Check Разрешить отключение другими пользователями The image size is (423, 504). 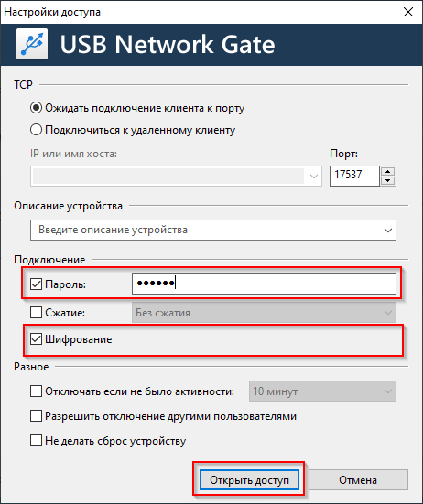pos(36,415)
